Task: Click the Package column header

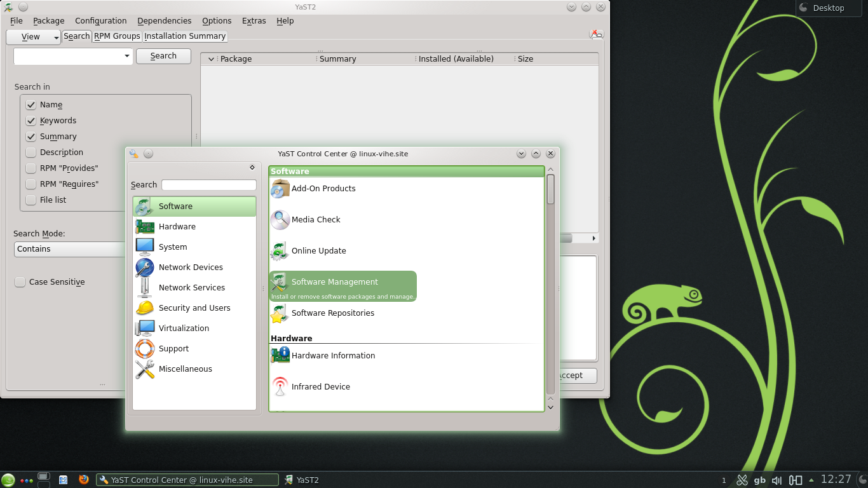Action: coord(236,59)
